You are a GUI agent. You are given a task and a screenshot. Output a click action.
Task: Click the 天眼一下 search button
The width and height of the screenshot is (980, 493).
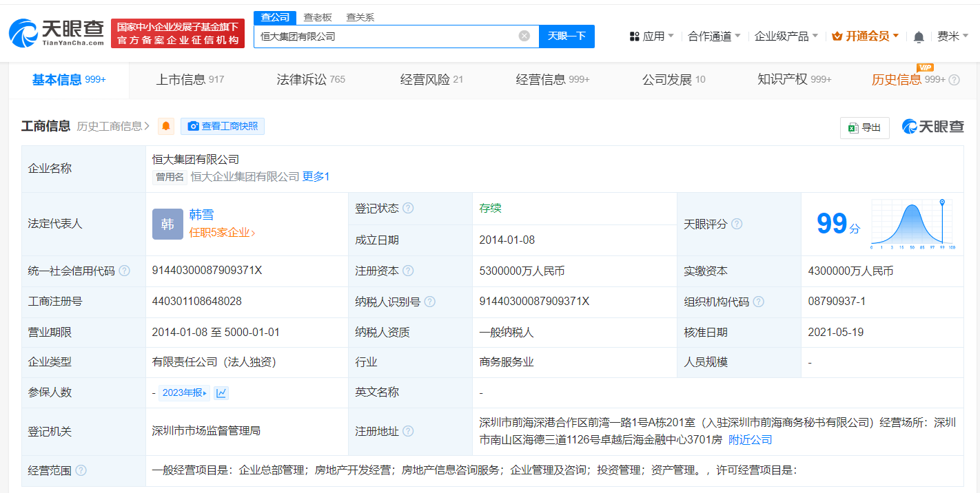pos(566,36)
